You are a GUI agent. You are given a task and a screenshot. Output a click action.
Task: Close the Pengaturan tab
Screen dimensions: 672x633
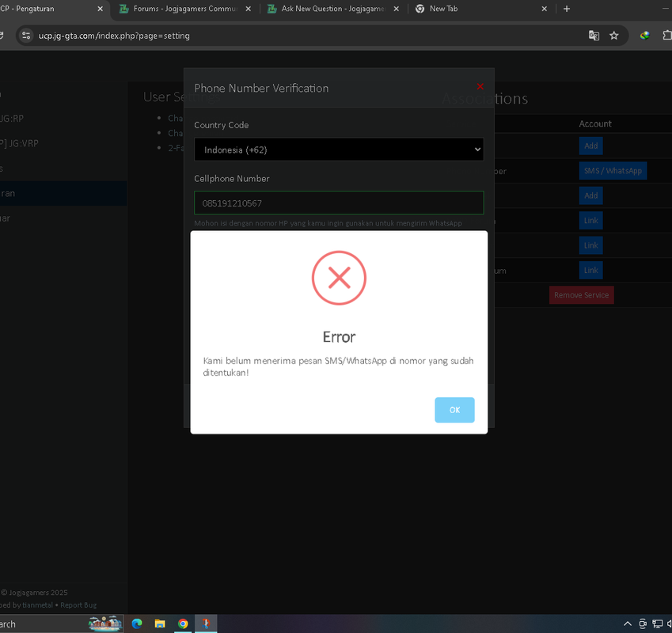pyautogui.click(x=100, y=9)
